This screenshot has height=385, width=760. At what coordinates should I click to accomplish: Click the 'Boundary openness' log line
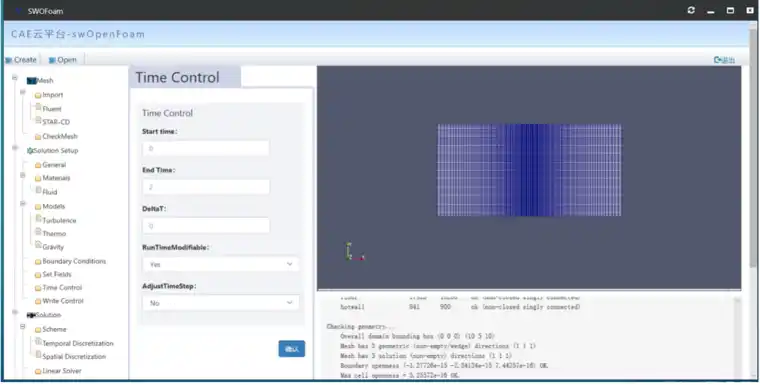tap(444, 366)
